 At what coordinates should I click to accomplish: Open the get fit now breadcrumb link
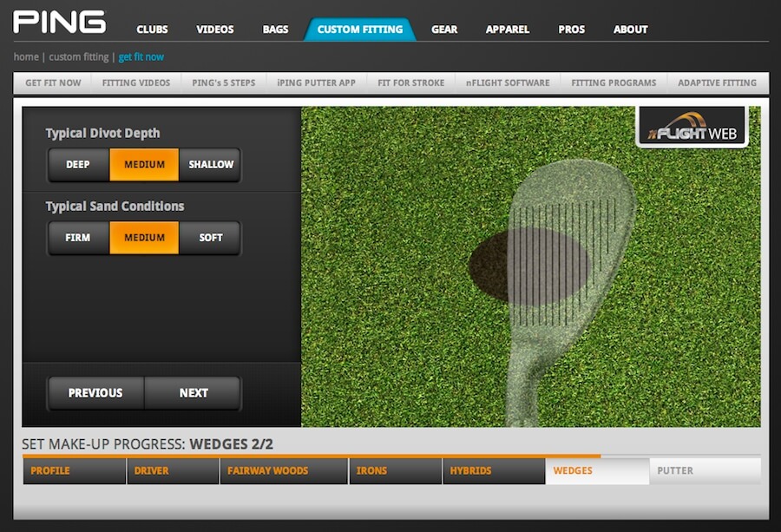pos(141,56)
